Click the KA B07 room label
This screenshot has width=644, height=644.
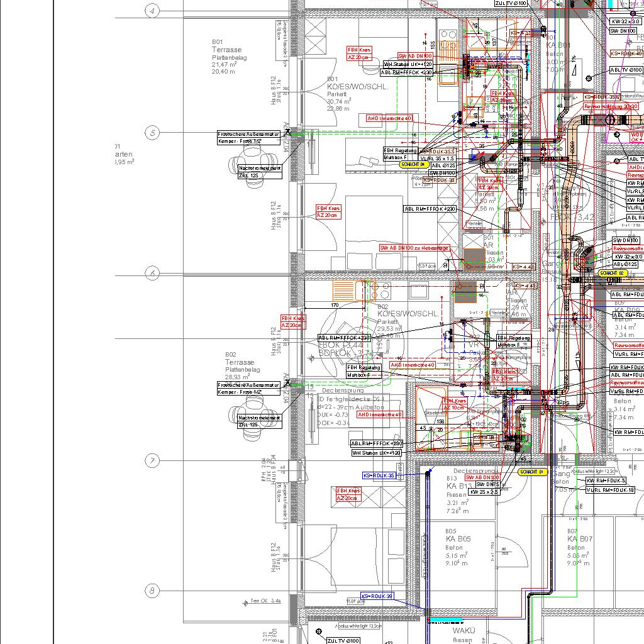coord(579,539)
